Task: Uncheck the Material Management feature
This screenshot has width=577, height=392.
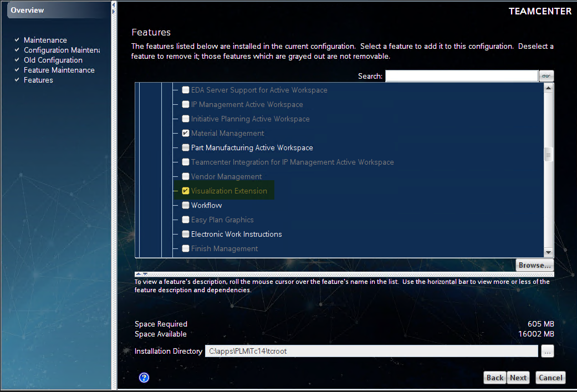Action: tap(185, 133)
